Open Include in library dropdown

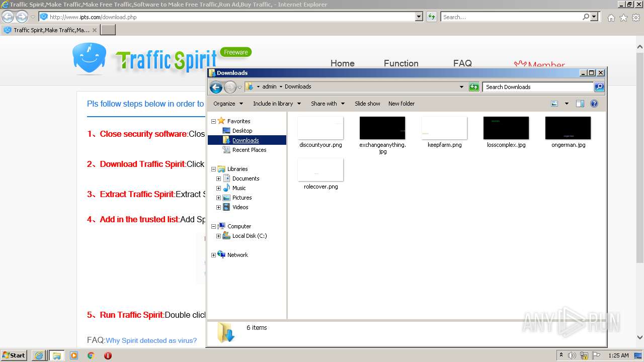click(x=277, y=104)
